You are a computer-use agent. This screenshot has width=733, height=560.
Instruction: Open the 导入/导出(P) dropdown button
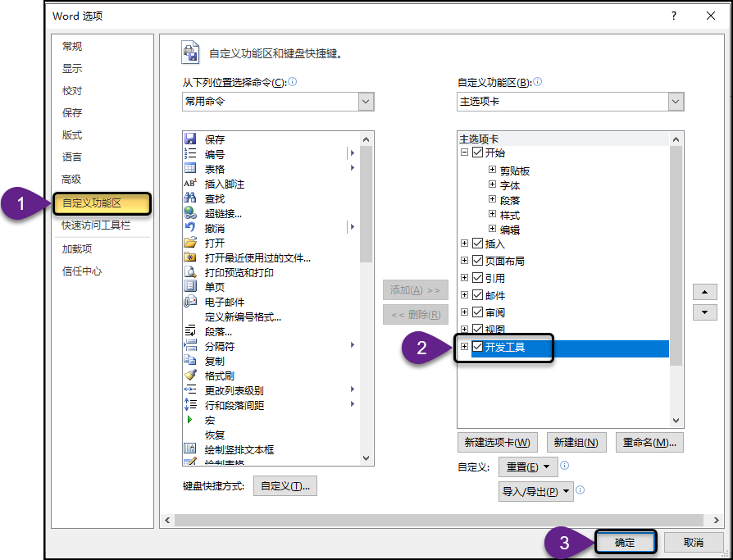click(x=535, y=491)
